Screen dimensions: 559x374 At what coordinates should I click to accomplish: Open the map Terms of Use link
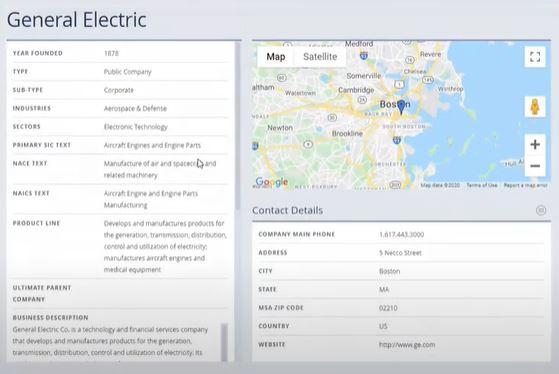coord(482,185)
